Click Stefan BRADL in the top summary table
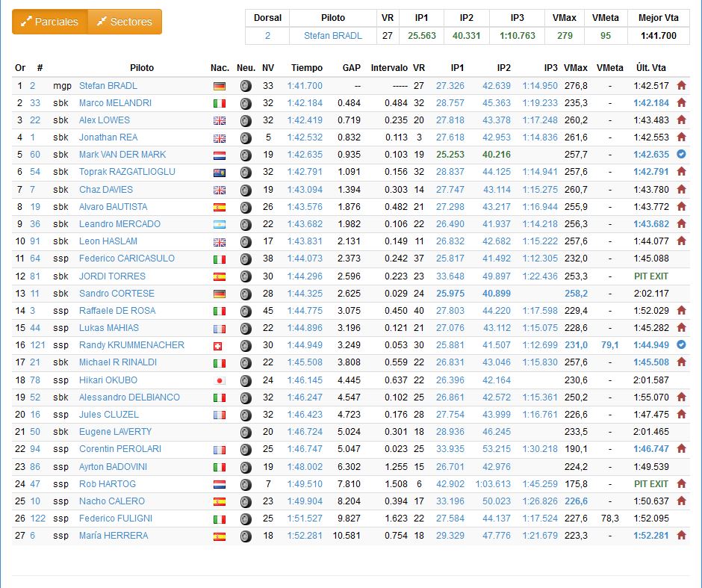 [x=332, y=35]
